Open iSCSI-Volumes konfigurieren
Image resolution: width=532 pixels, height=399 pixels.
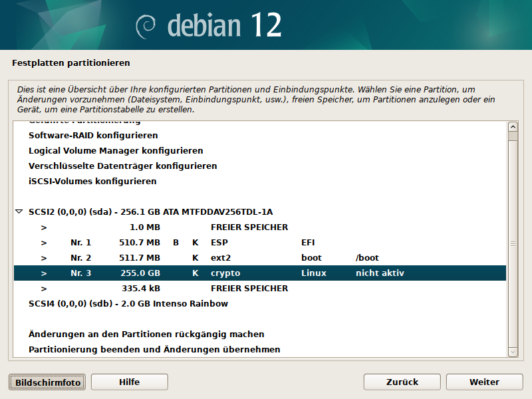pyautogui.click(x=92, y=181)
